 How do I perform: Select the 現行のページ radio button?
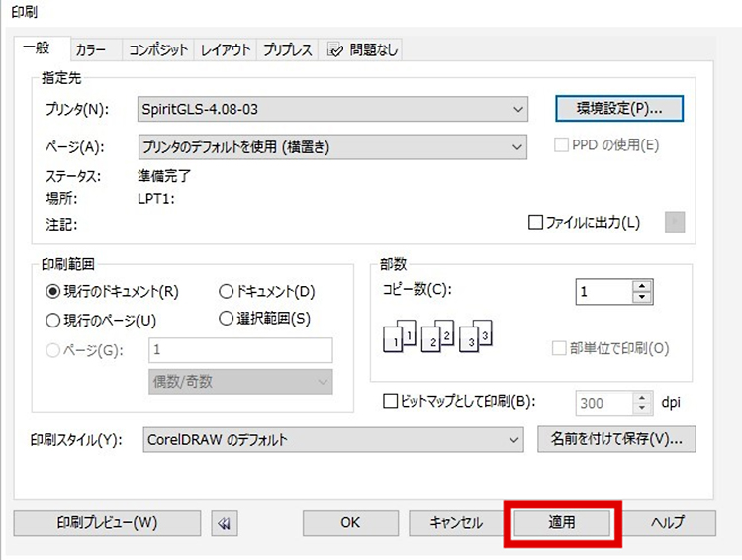(53, 320)
